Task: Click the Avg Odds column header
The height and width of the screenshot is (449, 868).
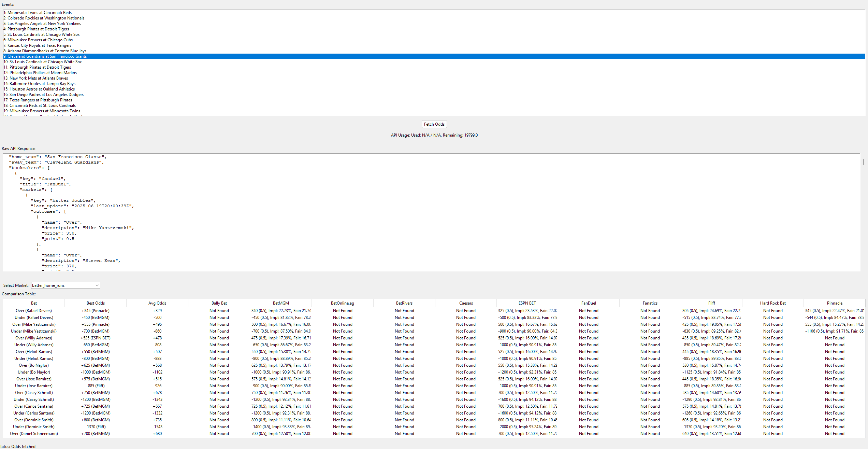Action: [157, 303]
